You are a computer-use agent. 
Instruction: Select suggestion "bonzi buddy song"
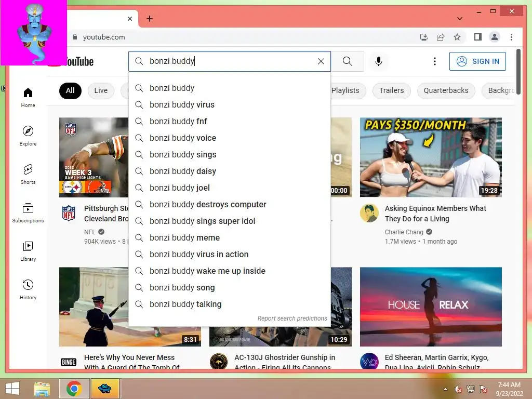click(x=230, y=288)
